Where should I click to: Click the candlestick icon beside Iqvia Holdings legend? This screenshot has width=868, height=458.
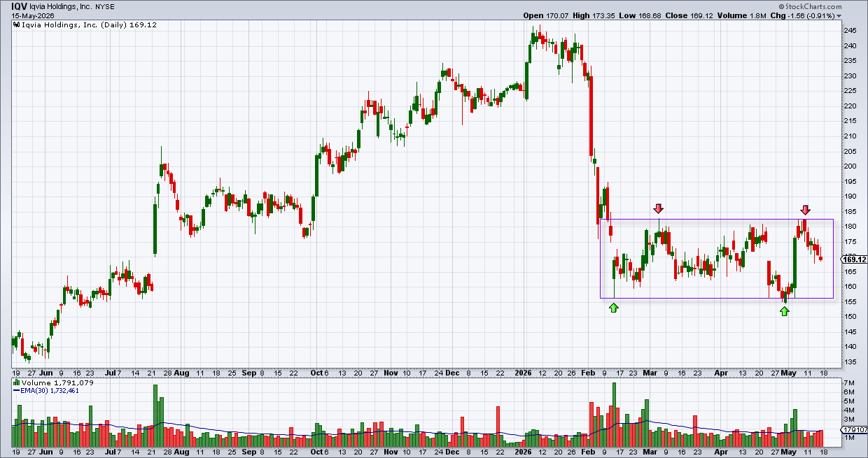point(15,24)
